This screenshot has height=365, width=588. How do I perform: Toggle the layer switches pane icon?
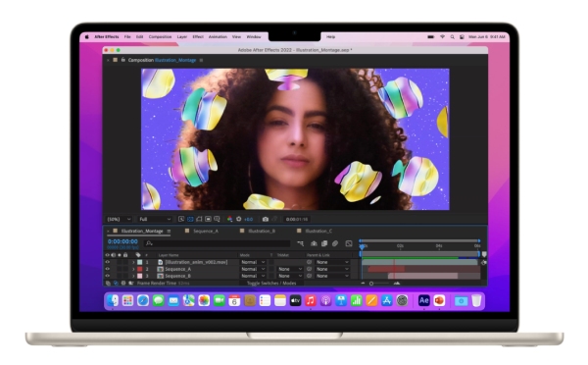point(108,284)
